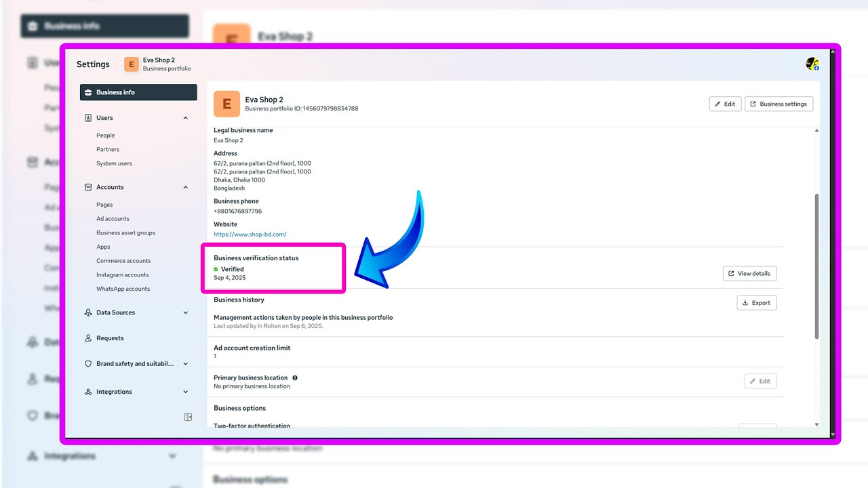The width and height of the screenshot is (868, 488).
Task: Click the Verified status text
Action: pyautogui.click(x=233, y=269)
